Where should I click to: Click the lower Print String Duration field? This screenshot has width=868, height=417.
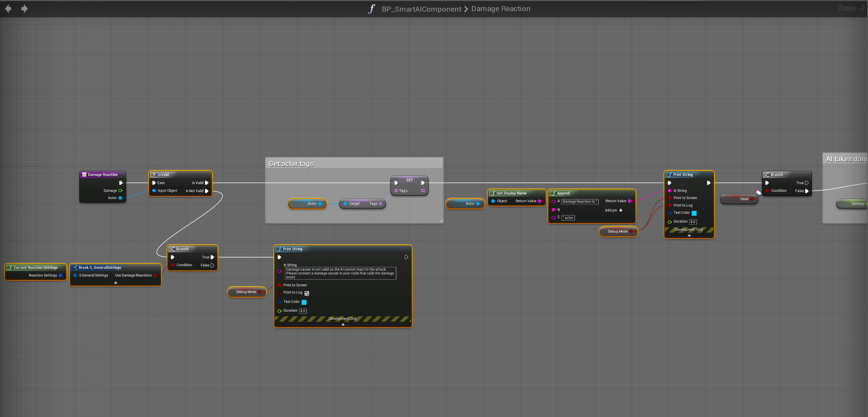click(x=303, y=311)
